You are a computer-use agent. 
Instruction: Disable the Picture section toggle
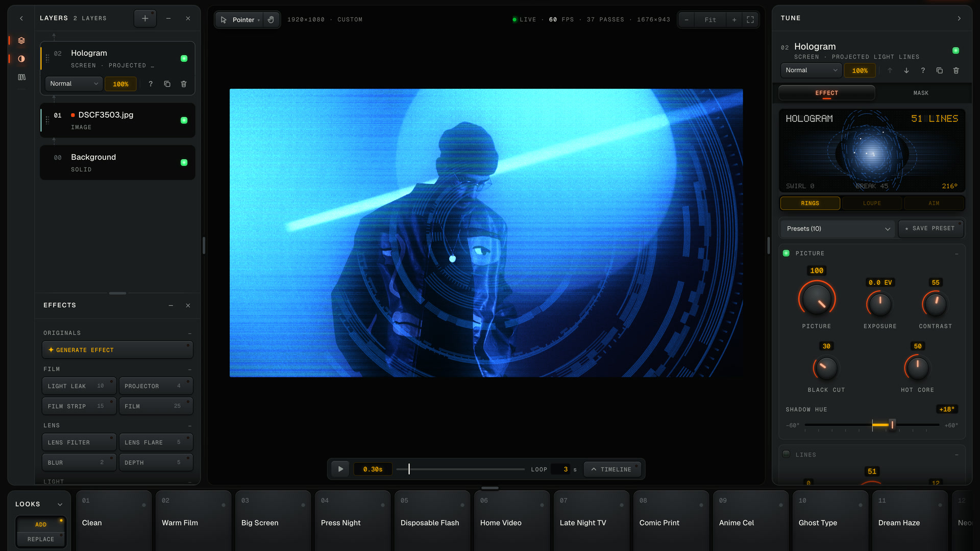tap(786, 253)
